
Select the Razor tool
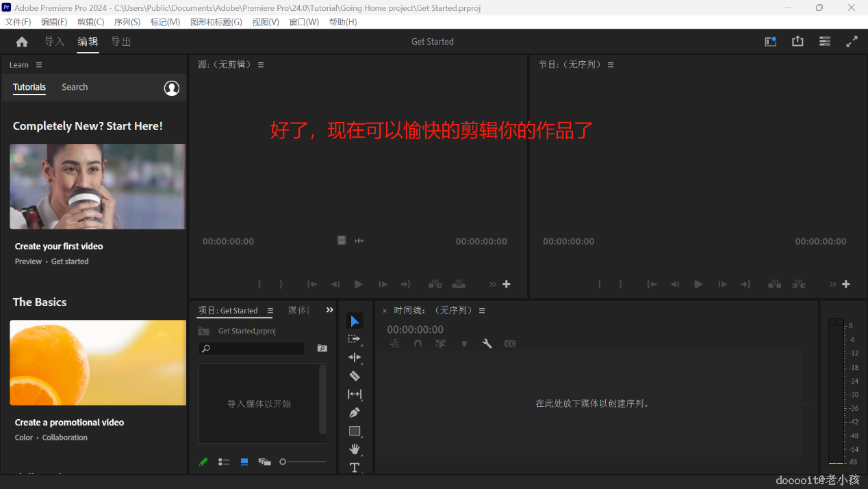[355, 375]
